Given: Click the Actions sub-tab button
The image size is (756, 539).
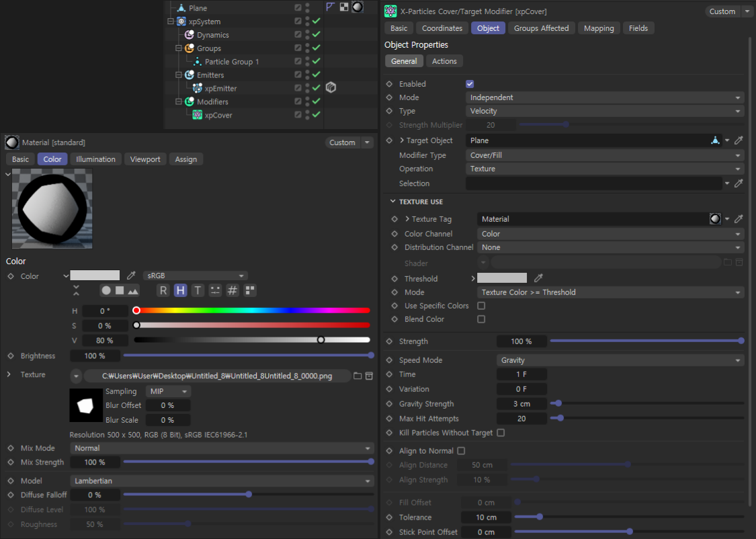Looking at the screenshot, I should coord(444,61).
